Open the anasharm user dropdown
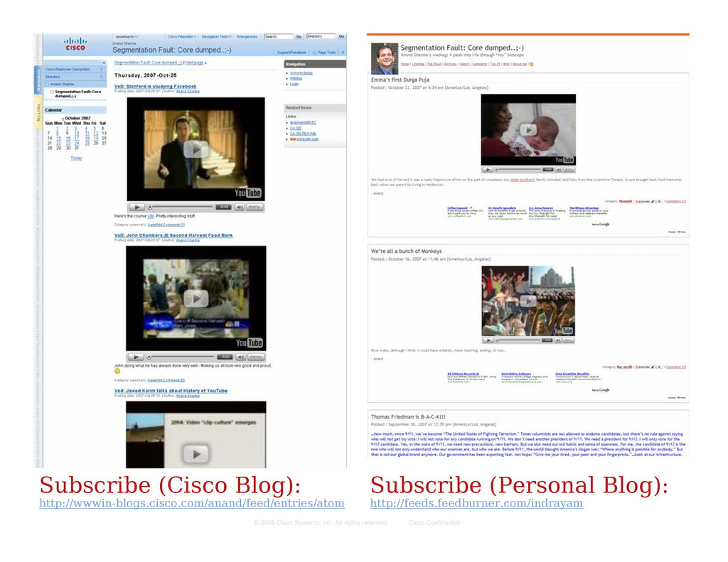Screen dimensions: 728x562 tap(127, 36)
